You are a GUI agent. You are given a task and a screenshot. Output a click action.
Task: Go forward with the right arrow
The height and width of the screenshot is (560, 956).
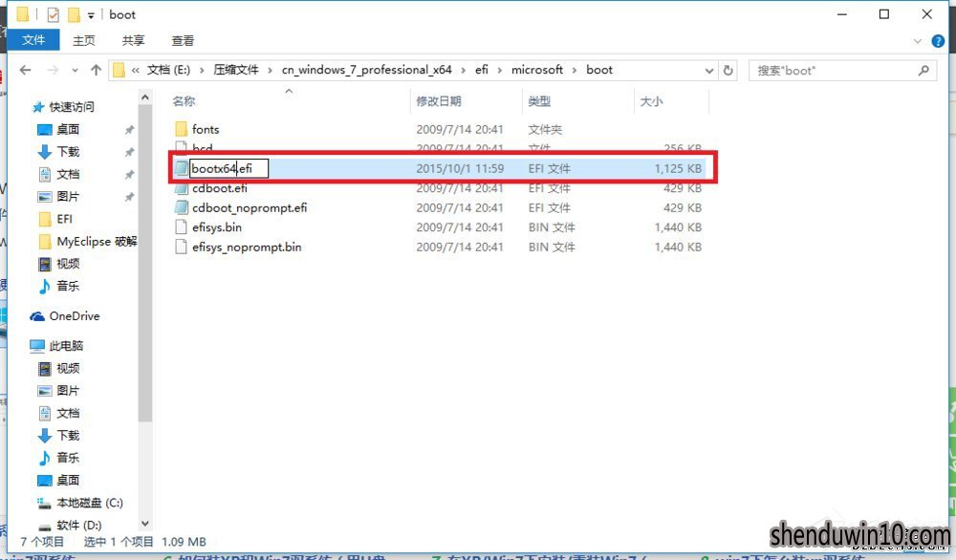(x=53, y=70)
